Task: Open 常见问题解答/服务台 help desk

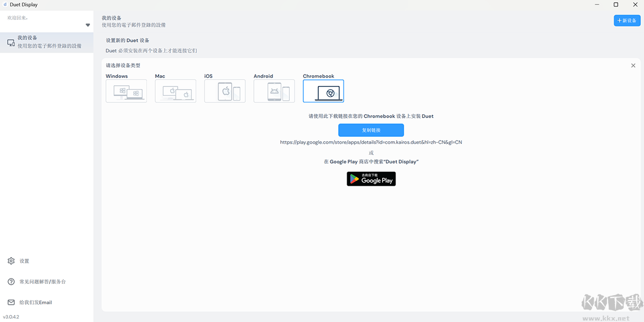Action: click(x=42, y=282)
